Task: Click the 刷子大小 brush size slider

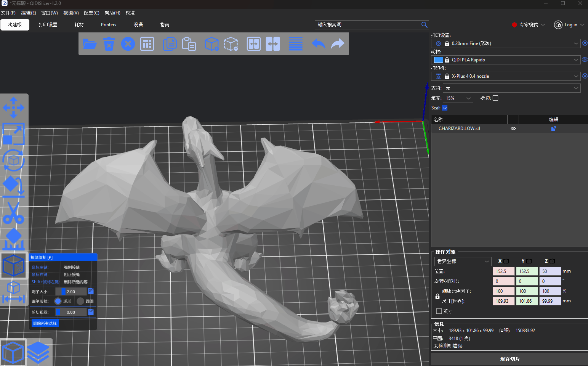Action: point(71,292)
